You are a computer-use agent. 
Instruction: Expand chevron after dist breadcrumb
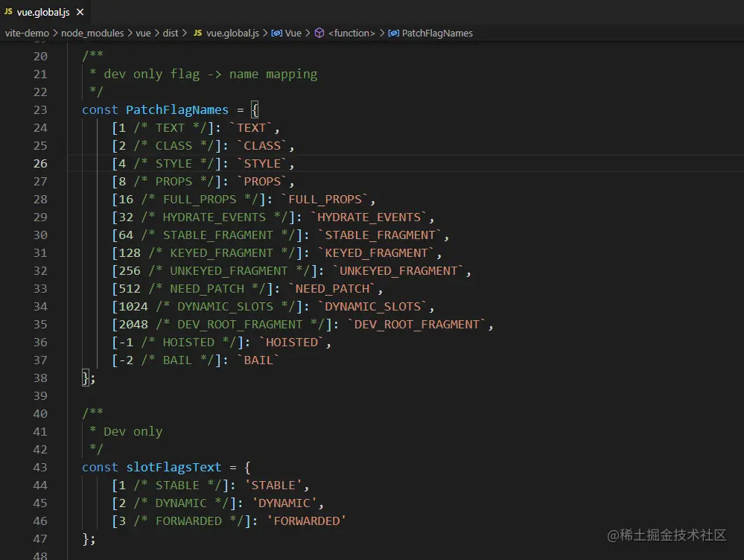click(184, 33)
